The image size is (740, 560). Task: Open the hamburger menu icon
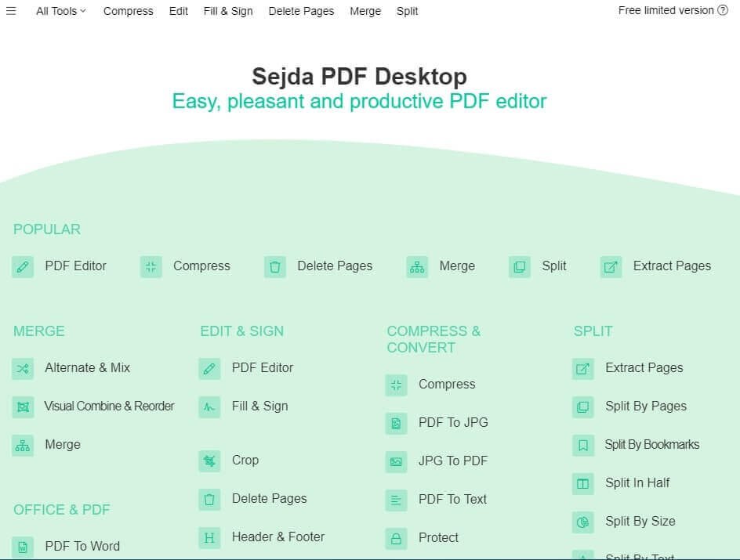[11, 11]
